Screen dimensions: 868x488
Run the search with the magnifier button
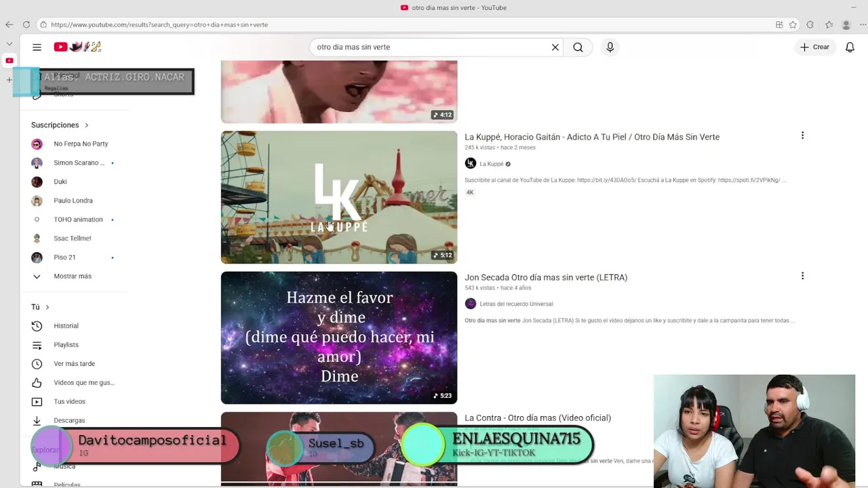pos(578,47)
